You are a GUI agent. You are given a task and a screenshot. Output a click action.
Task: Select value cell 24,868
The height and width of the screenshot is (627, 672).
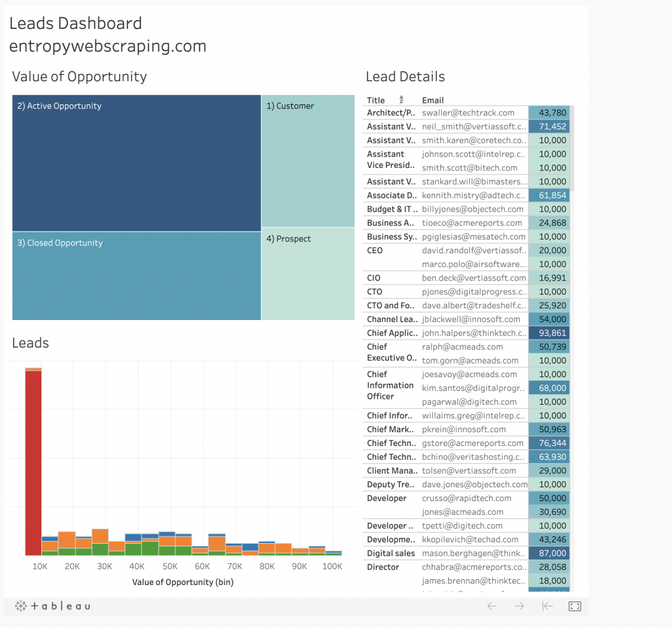click(x=549, y=223)
